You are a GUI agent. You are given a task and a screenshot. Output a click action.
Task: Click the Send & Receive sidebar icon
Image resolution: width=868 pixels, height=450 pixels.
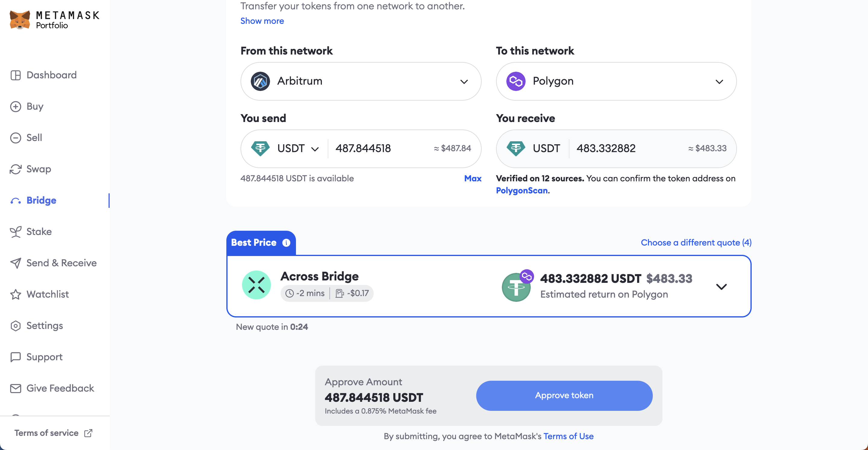[16, 263]
